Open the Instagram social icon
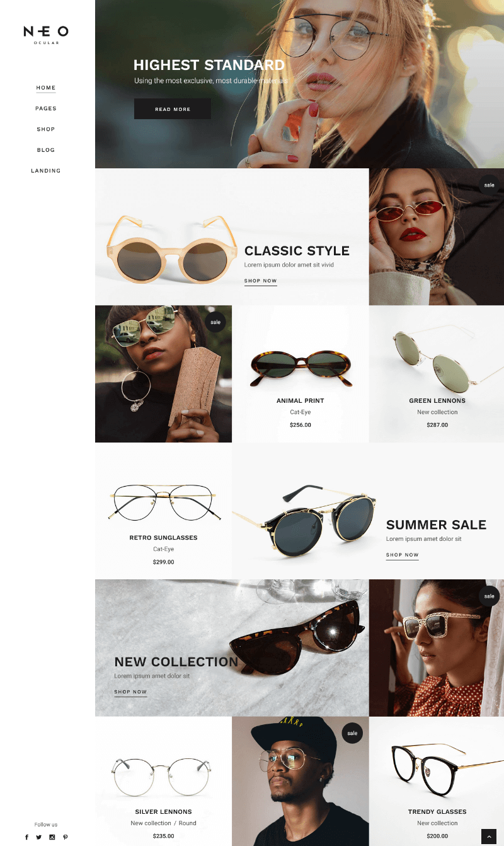Viewport: 504px width, 846px height. (52, 837)
